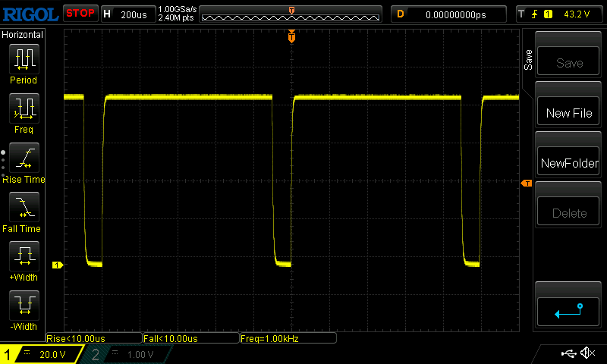
Task: Click the Fall<10.00us measurement readout
Action: pyautogui.click(x=191, y=338)
